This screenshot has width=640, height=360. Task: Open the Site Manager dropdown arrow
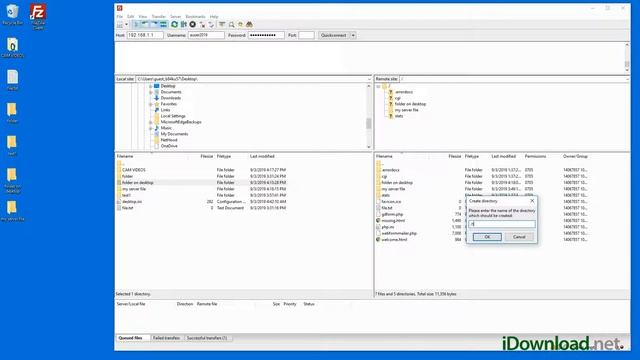pyautogui.click(x=126, y=24)
